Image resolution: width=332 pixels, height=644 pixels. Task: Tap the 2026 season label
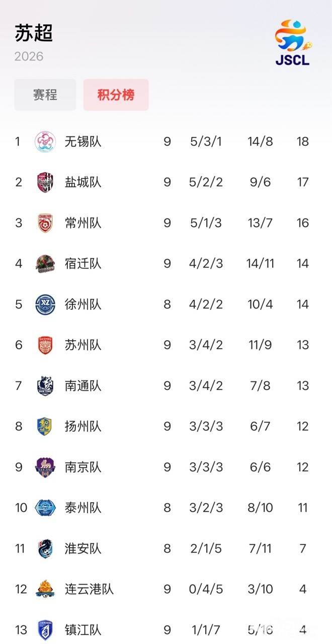[x=29, y=56]
